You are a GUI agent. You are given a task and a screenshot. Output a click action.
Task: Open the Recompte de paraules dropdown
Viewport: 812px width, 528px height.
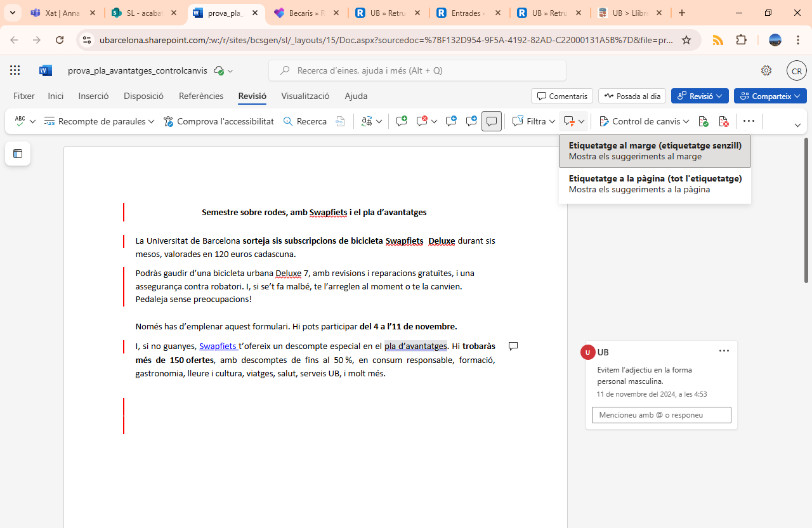click(151, 121)
